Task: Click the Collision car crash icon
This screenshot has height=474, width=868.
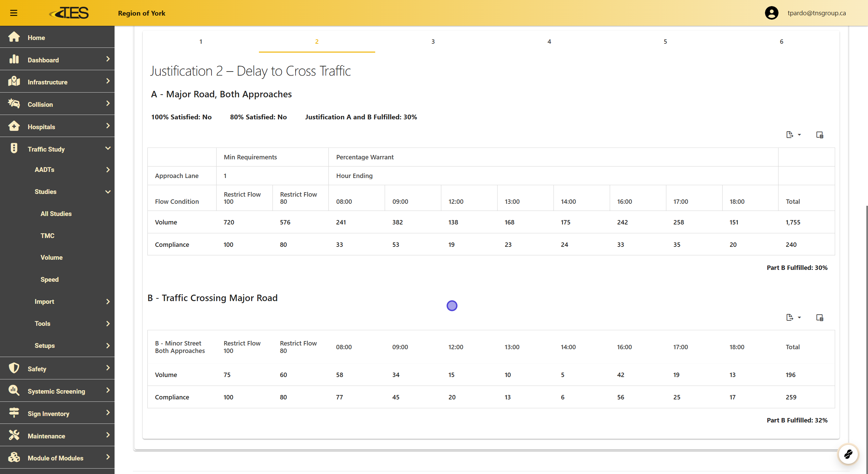Action: pos(14,104)
